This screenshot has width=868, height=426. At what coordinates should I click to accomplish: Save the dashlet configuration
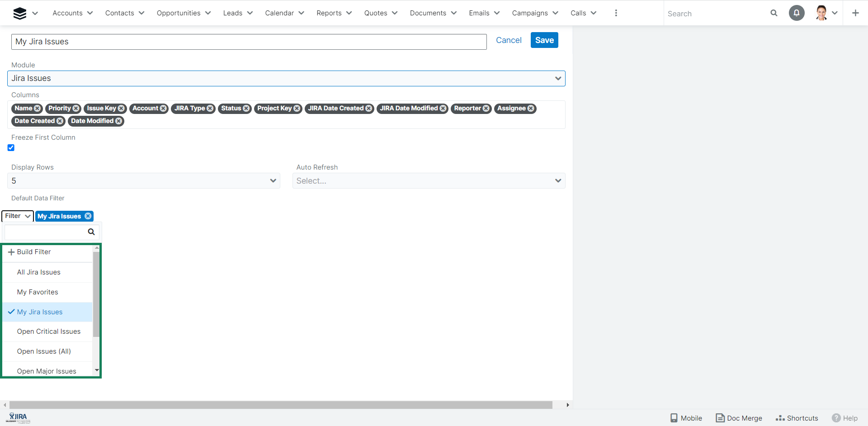[544, 40]
